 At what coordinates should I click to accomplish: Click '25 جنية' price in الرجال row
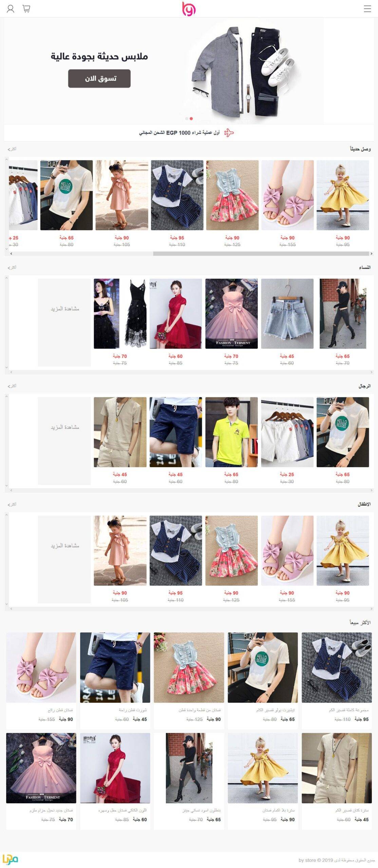click(287, 474)
